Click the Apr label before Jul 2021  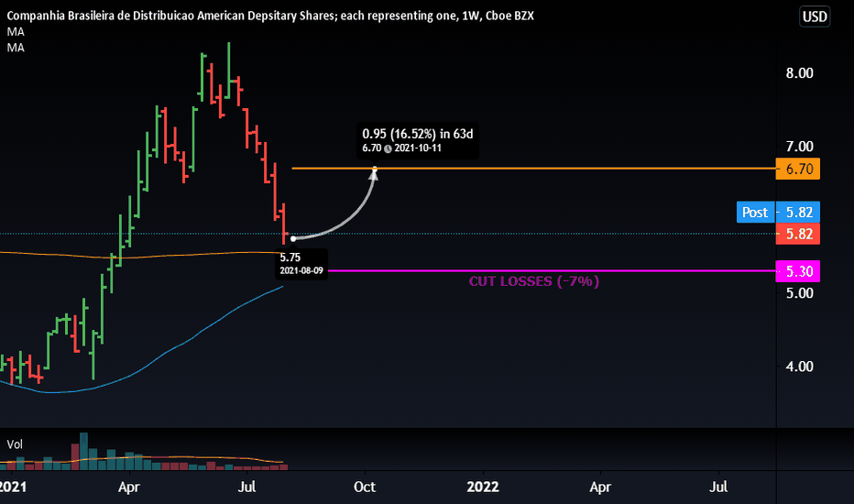pyautogui.click(x=129, y=487)
